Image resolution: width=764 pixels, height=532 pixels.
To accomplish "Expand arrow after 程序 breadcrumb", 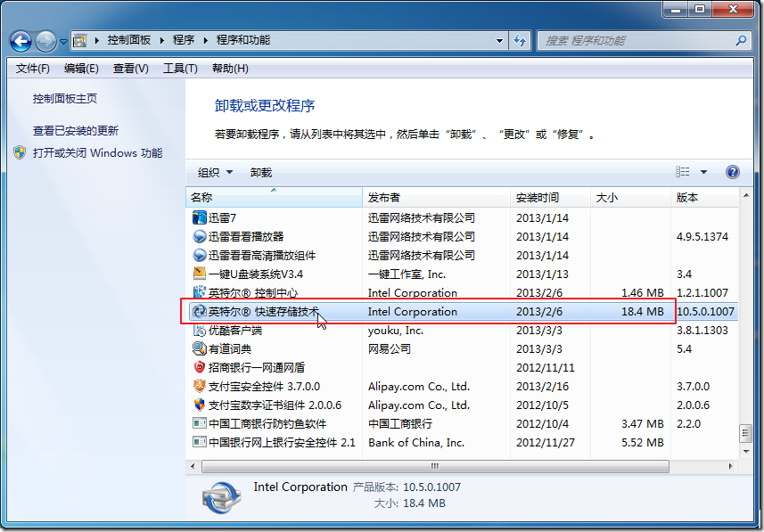I will (206, 40).
